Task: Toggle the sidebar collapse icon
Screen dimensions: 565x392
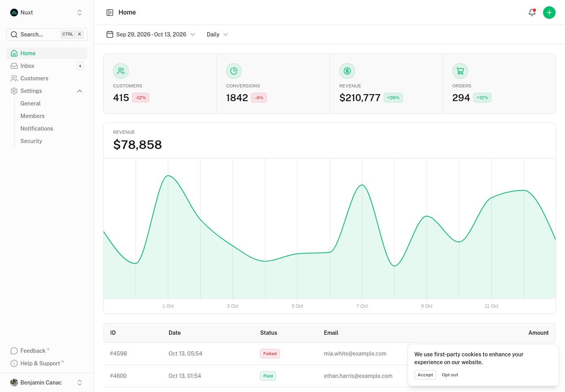Action: pos(110,13)
